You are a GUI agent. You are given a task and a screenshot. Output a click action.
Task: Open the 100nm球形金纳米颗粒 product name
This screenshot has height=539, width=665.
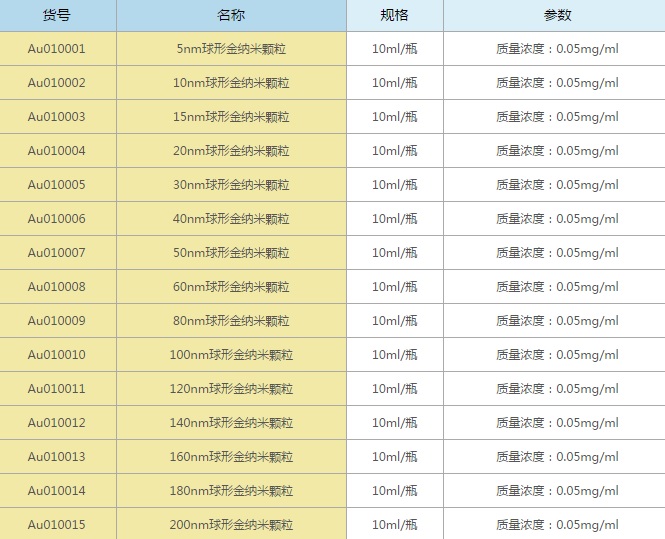point(232,355)
